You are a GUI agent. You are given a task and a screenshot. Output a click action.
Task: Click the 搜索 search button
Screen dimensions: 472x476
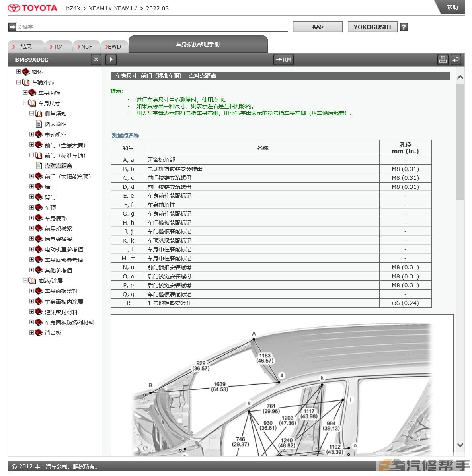click(x=318, y=27)
